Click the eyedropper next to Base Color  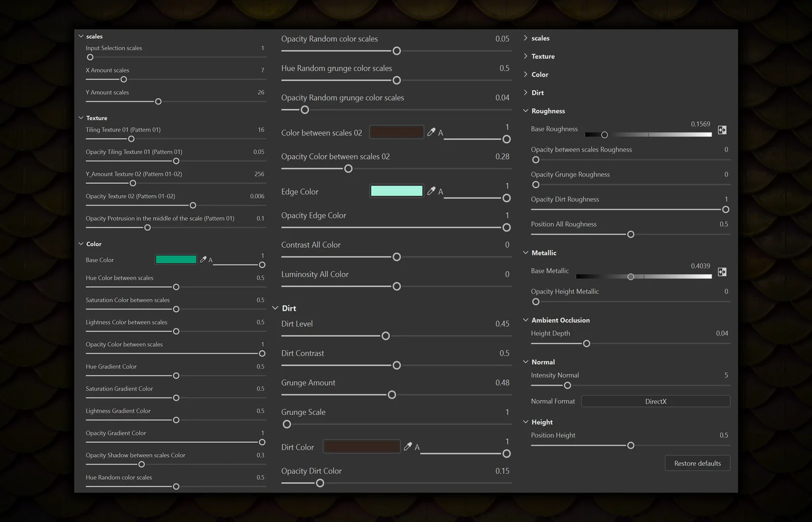tap(204, 259)
